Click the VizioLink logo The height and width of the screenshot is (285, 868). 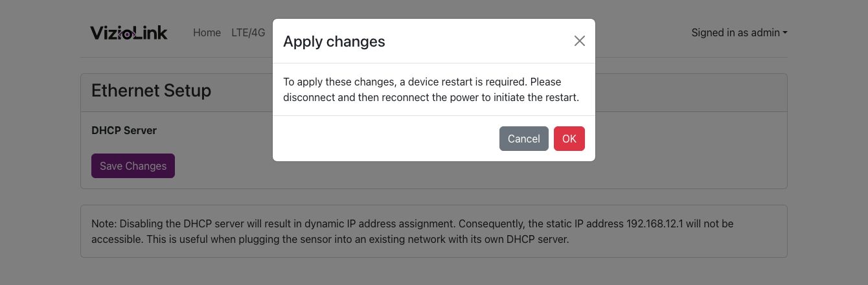(x=128, y=32)
